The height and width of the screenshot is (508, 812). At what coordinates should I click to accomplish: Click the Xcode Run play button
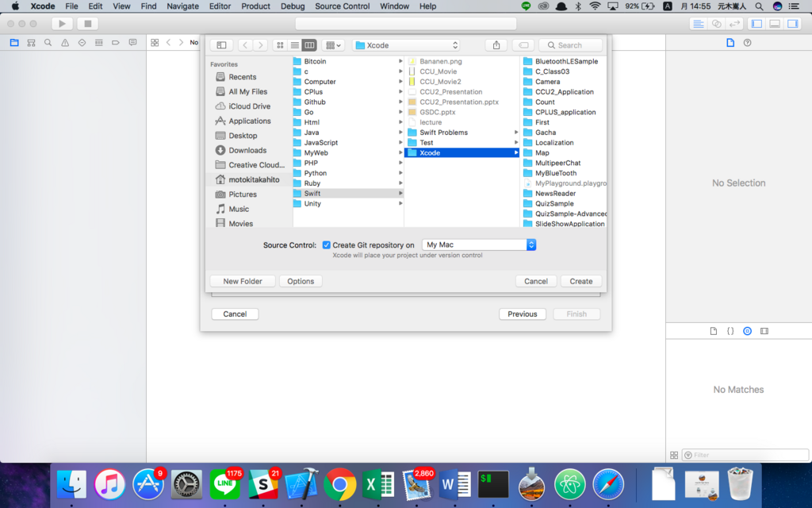[62, 24]
